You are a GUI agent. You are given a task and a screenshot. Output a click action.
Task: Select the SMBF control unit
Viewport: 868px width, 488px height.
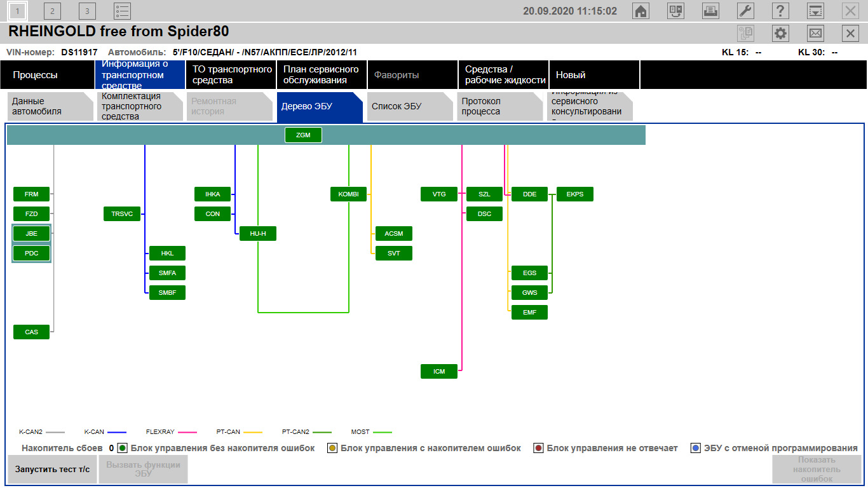click(167, 293)
